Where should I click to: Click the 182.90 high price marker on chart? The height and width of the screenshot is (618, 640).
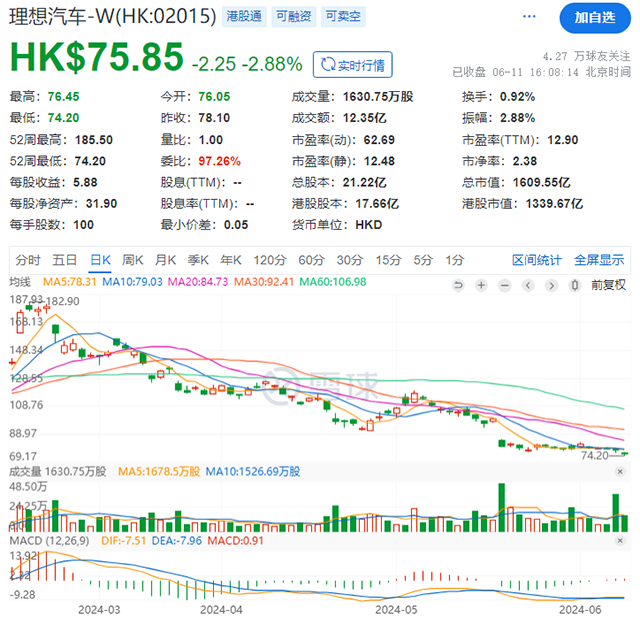pos(63,301)
